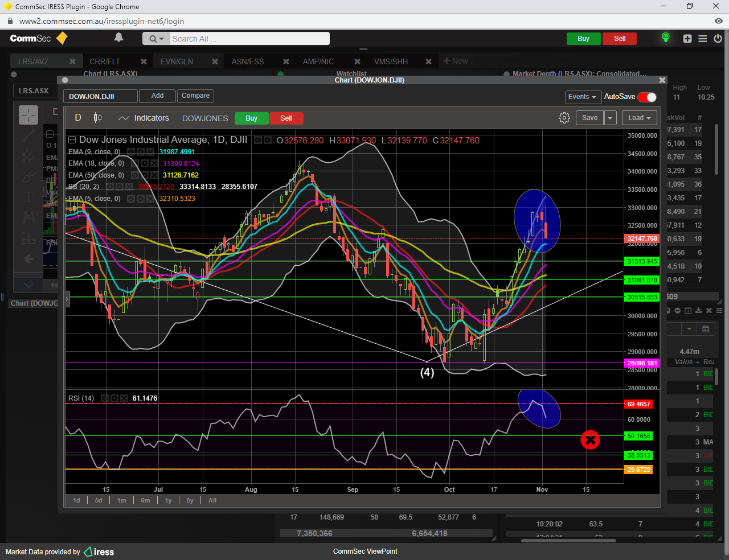729x560 pixels.
Task: Set chart range to 5y
Action: coord(190,500)
